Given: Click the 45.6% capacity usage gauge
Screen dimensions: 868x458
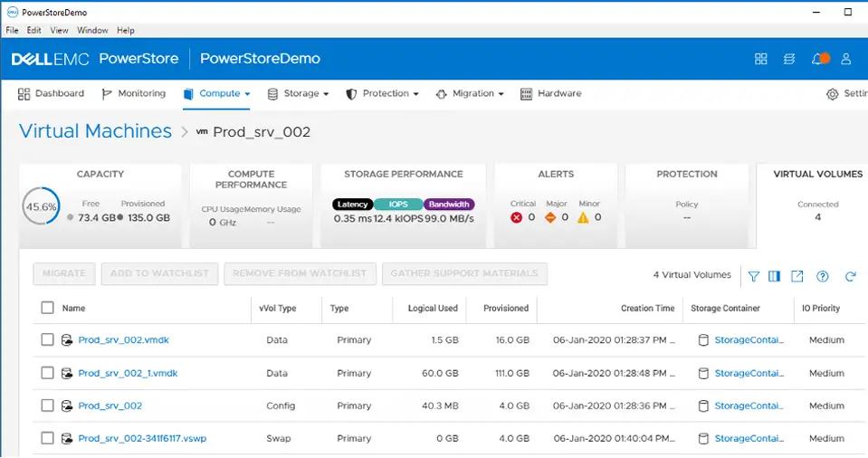Looking at the screenshot, I should (41, 206).
